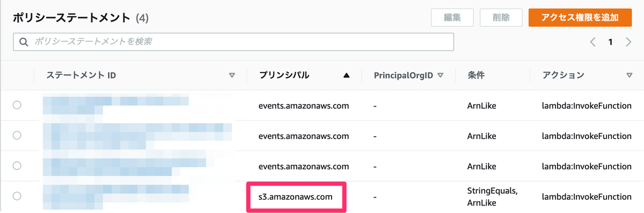Screen dimensions: 644x213
Task: Open PrincipalOrgID column sort triangle
Action: pos(440,75)
